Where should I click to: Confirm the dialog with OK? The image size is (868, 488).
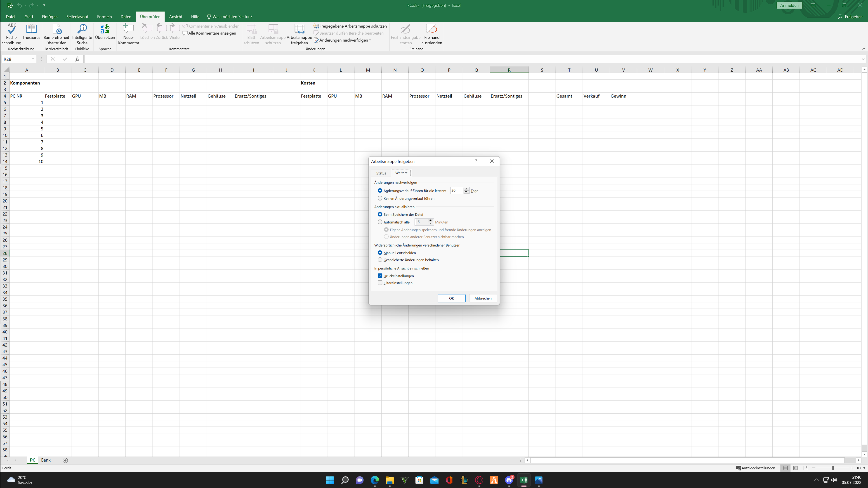451,298
